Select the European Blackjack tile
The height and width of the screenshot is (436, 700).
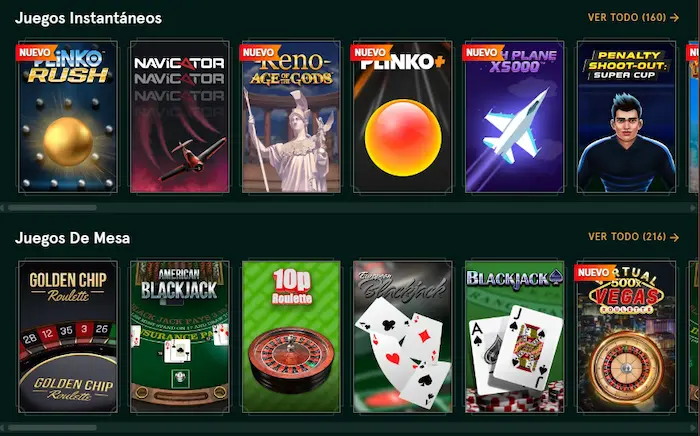pyautogui.click(x=403, y=337)
